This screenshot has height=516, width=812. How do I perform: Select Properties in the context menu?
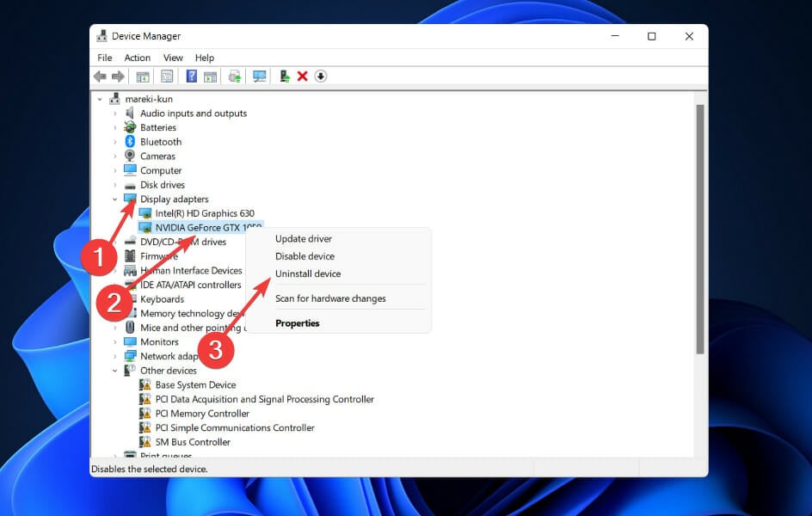tap(298, 322)
